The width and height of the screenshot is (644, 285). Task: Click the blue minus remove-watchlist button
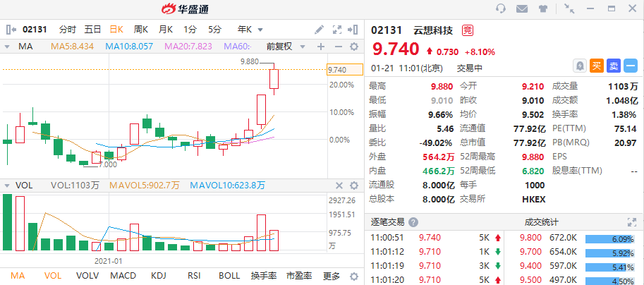[631, 66]
